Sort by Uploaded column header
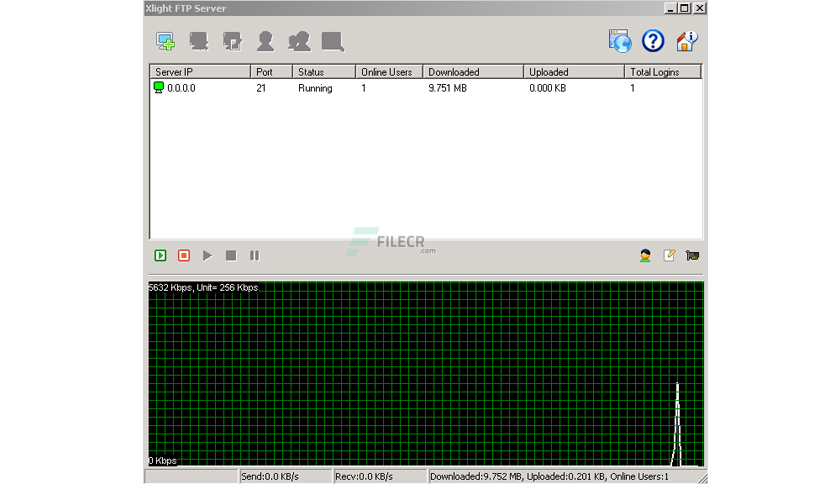 [x=574, y=72]
